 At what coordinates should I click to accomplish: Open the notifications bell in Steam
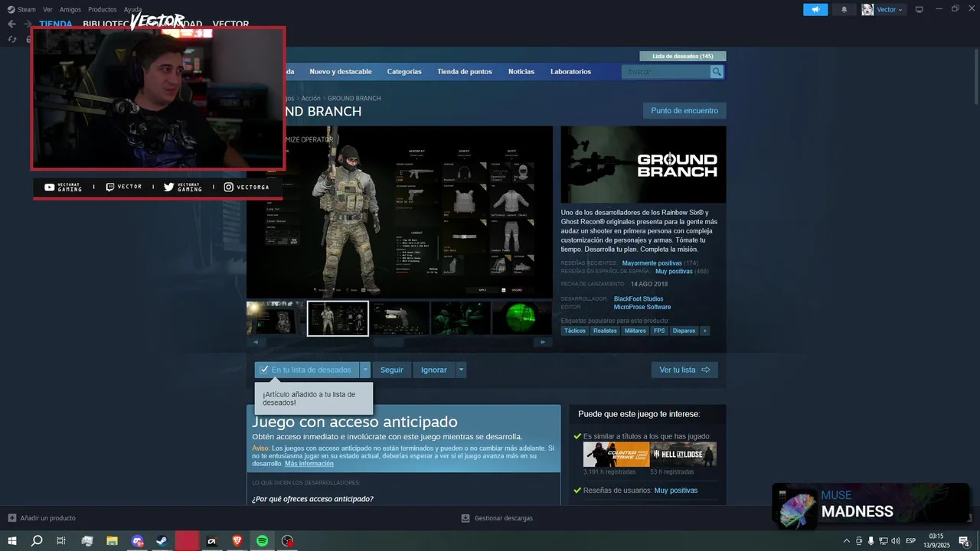pos(844,9)
